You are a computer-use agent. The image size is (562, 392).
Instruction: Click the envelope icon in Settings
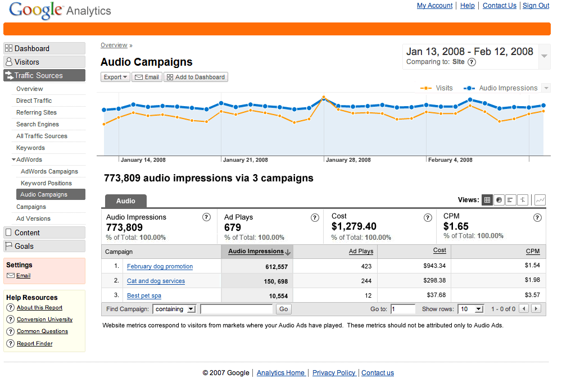coord(10,276)
